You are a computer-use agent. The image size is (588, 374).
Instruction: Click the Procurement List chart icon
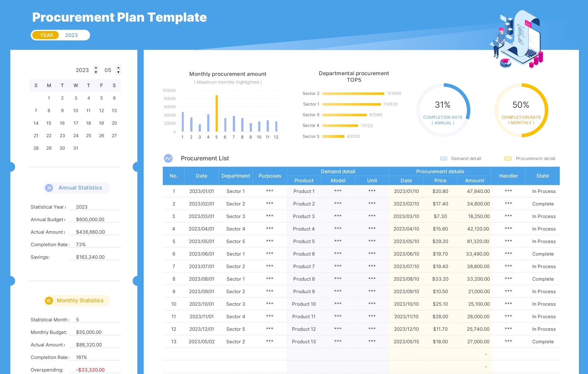(x=168, y=158)
